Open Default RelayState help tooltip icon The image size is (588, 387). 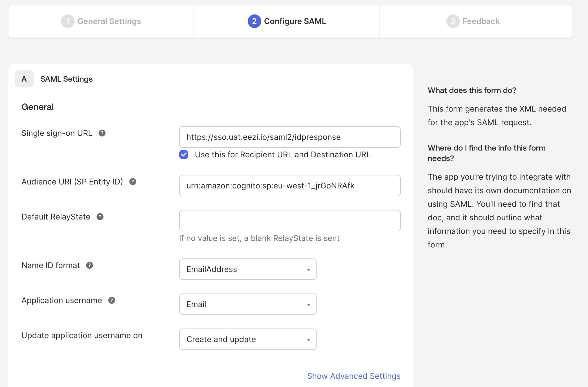(100, 217)
